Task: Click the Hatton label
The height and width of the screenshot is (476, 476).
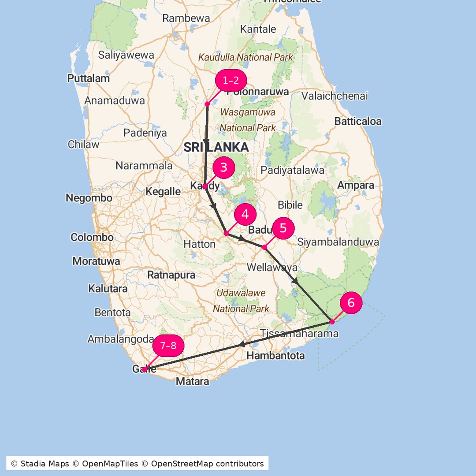Action: (x=200, y=244)
